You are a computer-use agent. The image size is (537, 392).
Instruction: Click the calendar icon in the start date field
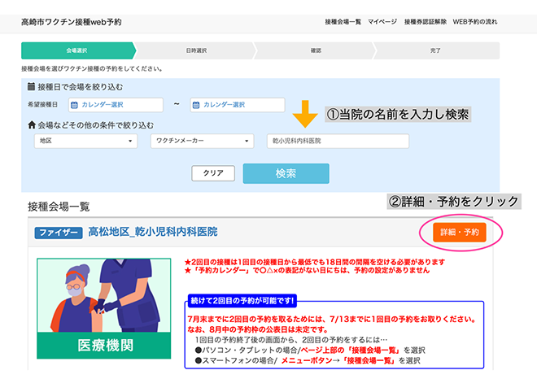pyautogui.click(x=73, y=105)
